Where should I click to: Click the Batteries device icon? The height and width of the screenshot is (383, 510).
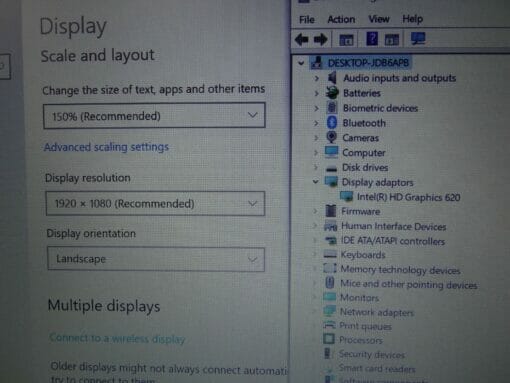point(332,93)
